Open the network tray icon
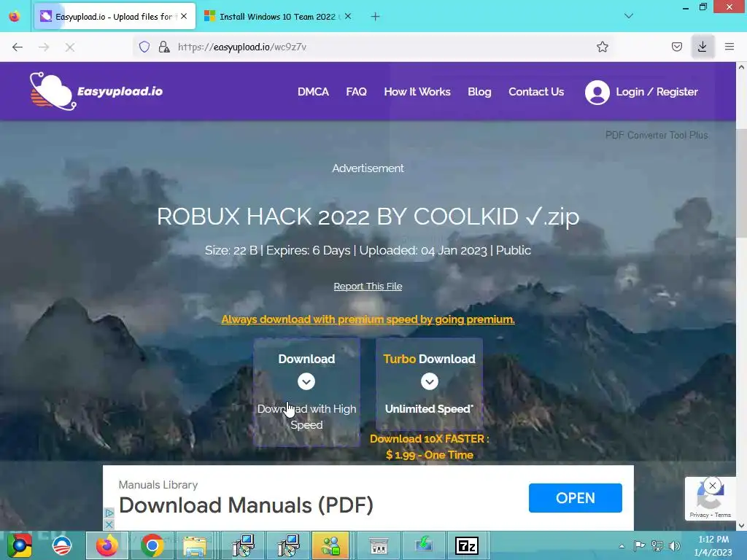The image size is (747, 560). [657, 546]
